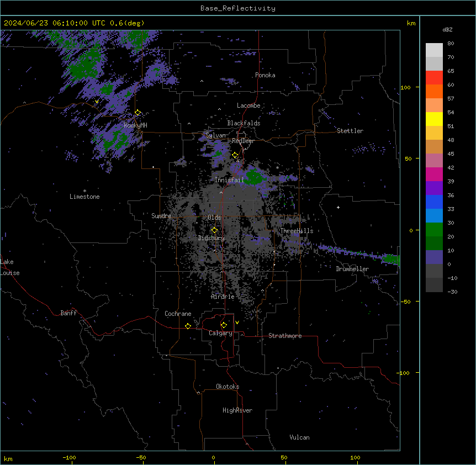Click the Stettler city label
This screenshot has width=476, height=465.
(x=350, y=131)
